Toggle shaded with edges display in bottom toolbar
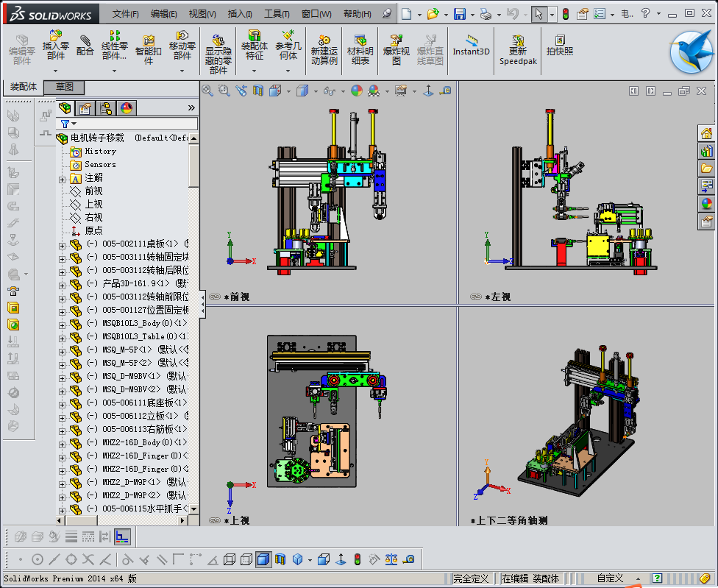Viewport: 718px width, 588px height. coord(263,559)
